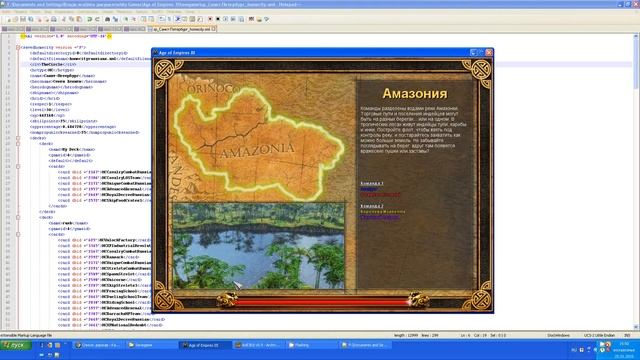Viewport: 640px width, 360px height.
Task: Click the Save All toolbar icon
Action: (x=31, y=19)
